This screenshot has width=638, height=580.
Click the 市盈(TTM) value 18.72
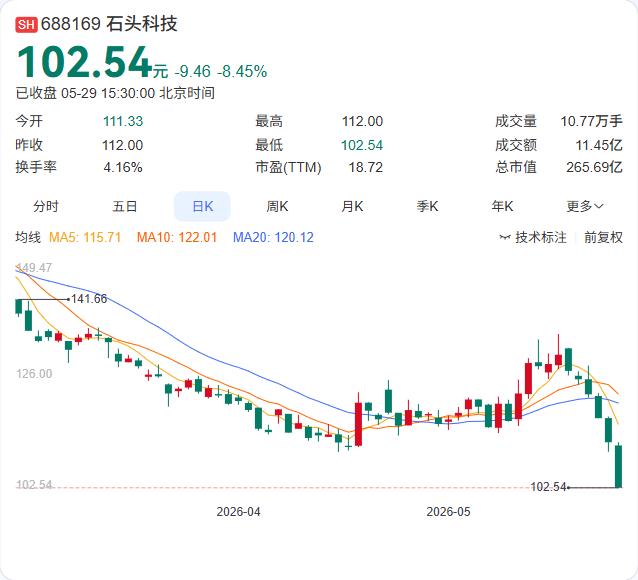[366, 167]
